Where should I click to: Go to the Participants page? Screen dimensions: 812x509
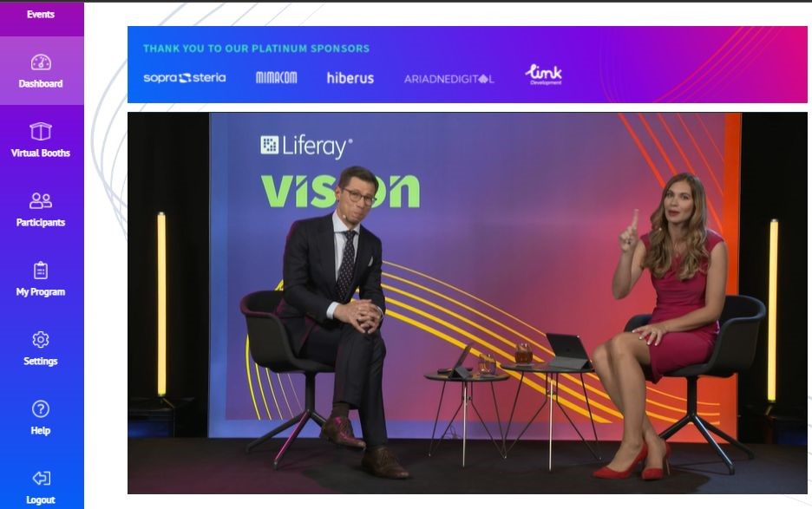tap(41, 222)
